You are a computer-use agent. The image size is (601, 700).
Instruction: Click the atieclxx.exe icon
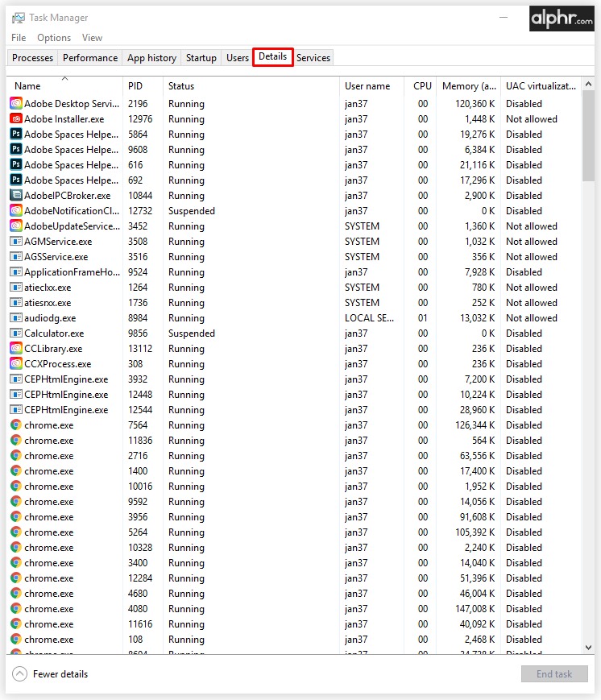pos(16,287)
